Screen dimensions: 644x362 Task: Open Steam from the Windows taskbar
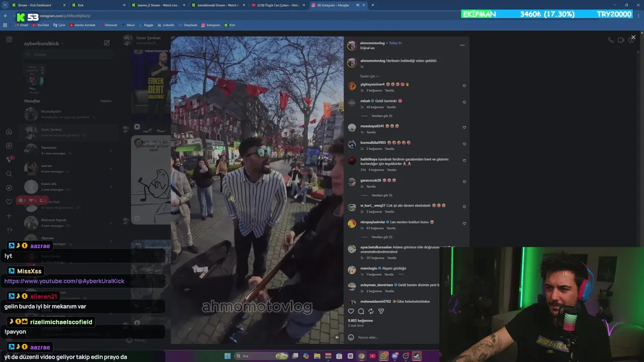(417, 356)
